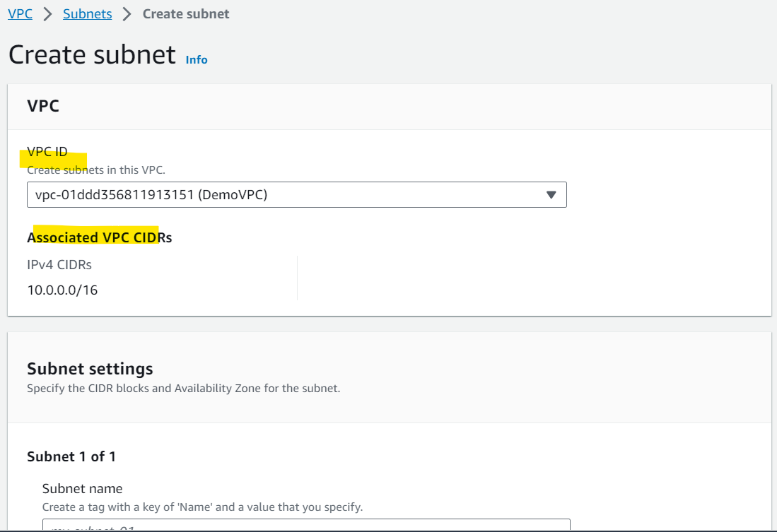Go to the Subnets breadcrumb link
The image size is (777, 532).
point(87,14)
